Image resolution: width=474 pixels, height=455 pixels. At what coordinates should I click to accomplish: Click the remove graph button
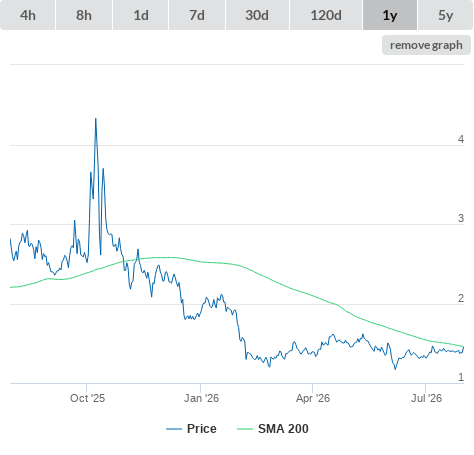[x=426, y=45]
